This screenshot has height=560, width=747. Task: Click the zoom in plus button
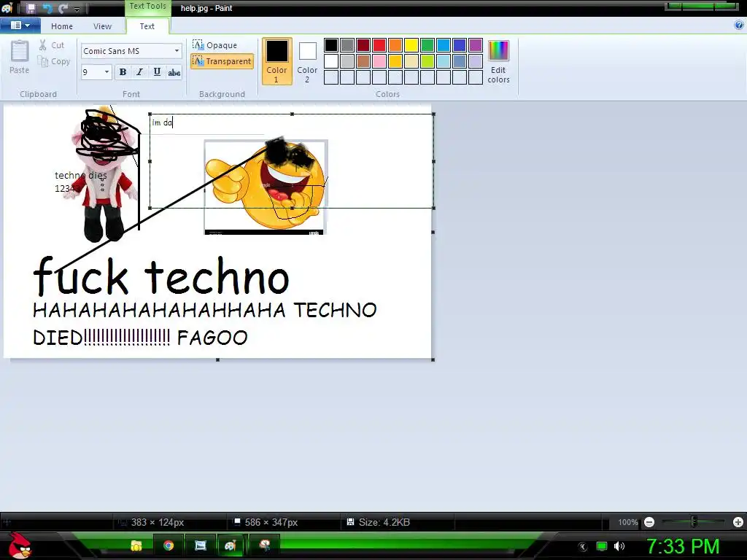(x=738, y=522)
